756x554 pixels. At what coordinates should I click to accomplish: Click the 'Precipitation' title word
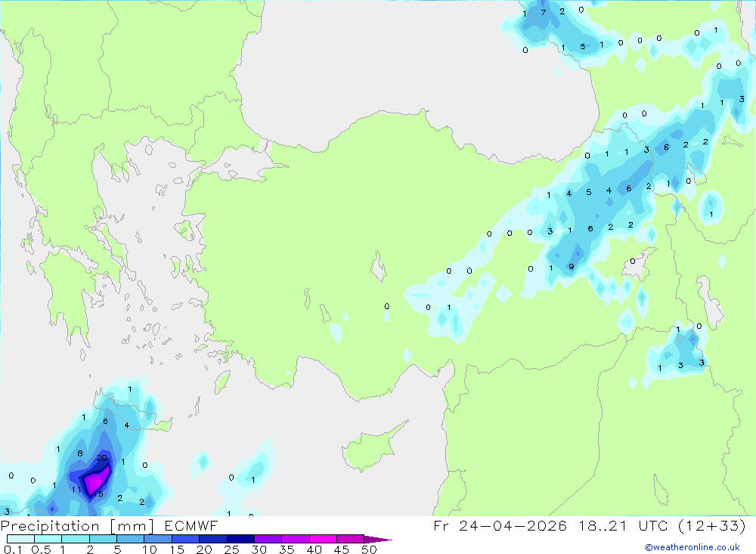point(50,525)
